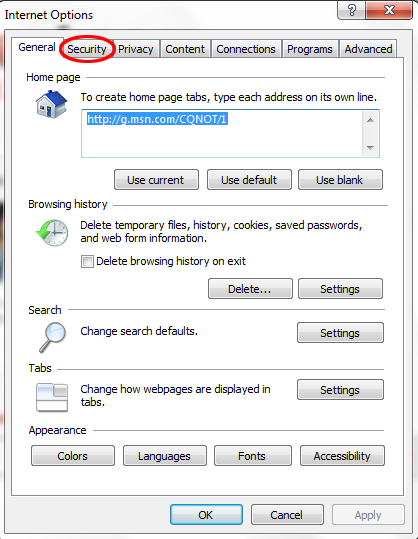The width and height of the screenshot is (418, 539).
Task: Select the Connections tab
Action: (x=246, y=49)
